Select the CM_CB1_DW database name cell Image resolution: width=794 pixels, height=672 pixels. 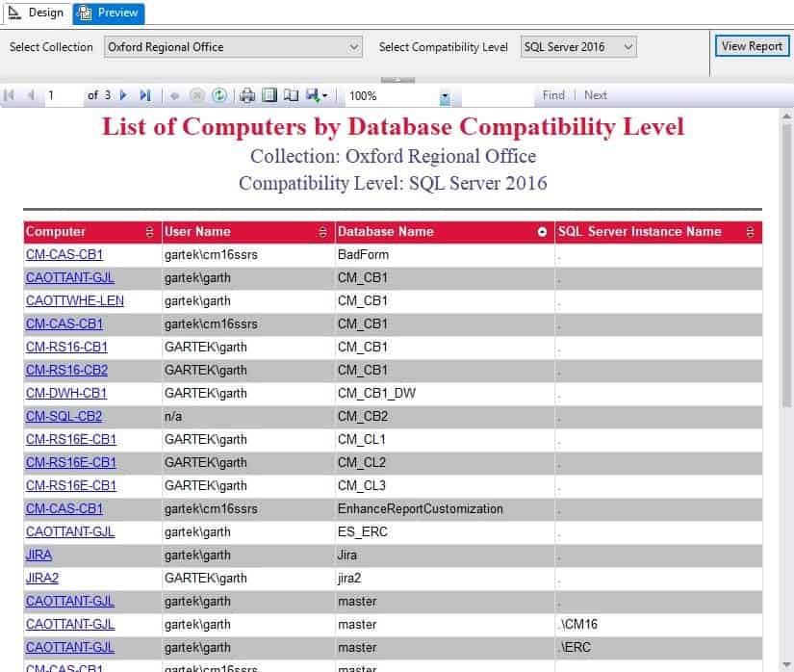[445, 394]
